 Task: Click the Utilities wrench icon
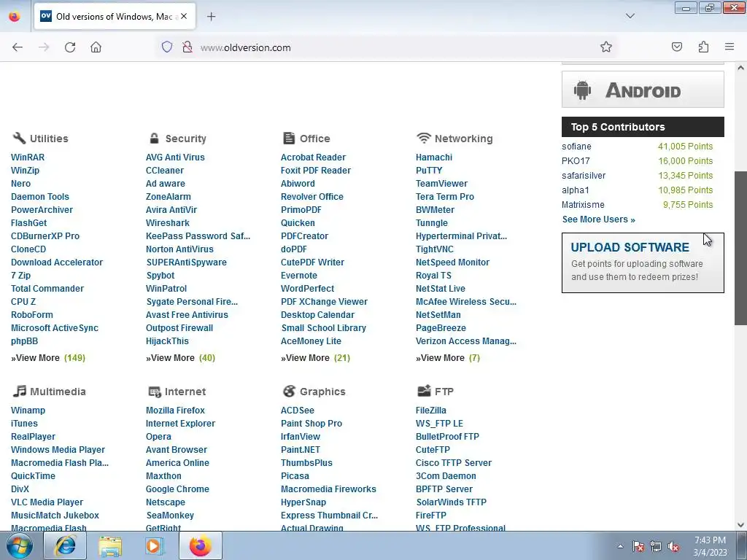click(18, 138)
